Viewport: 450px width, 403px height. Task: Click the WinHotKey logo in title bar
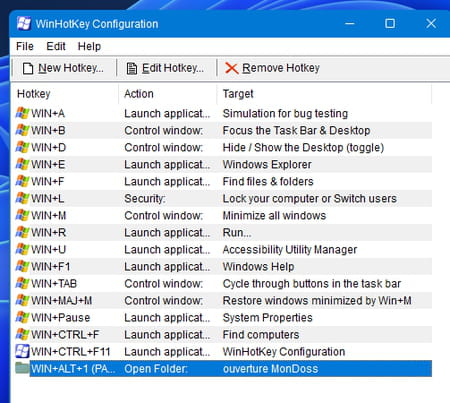pos(24,23)
